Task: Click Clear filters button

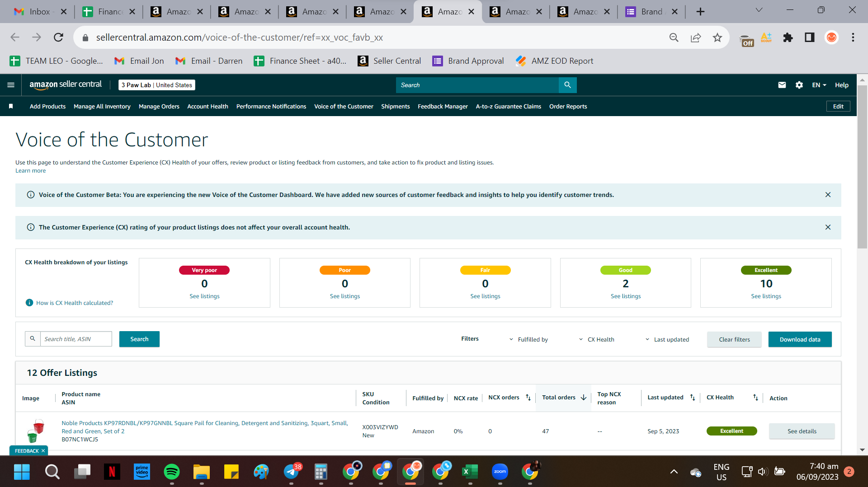Action: (x=734, y=339)
